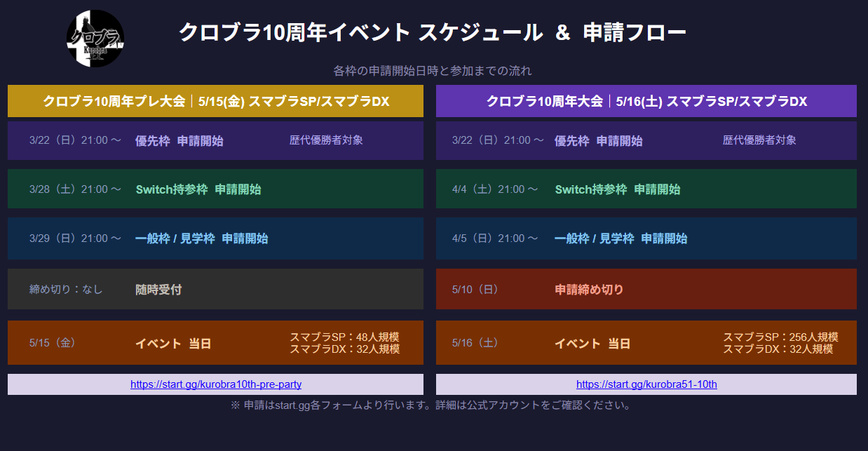Screen dimensions: 868x451
Task: Click the footnote about start.gg forms
Action: 432,405
